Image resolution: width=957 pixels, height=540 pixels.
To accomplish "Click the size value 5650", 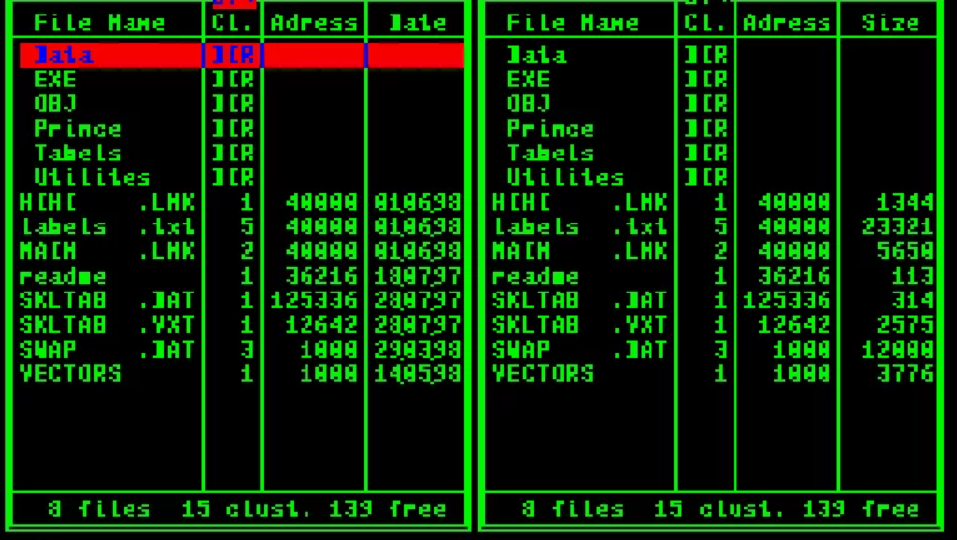I will pyautogui.click(x=905, y=251).
